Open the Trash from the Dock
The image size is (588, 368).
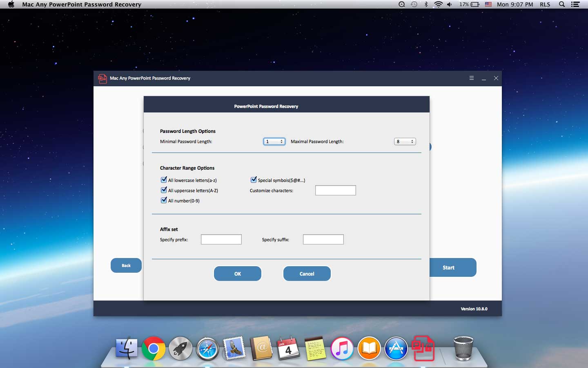tap(463, 348)
